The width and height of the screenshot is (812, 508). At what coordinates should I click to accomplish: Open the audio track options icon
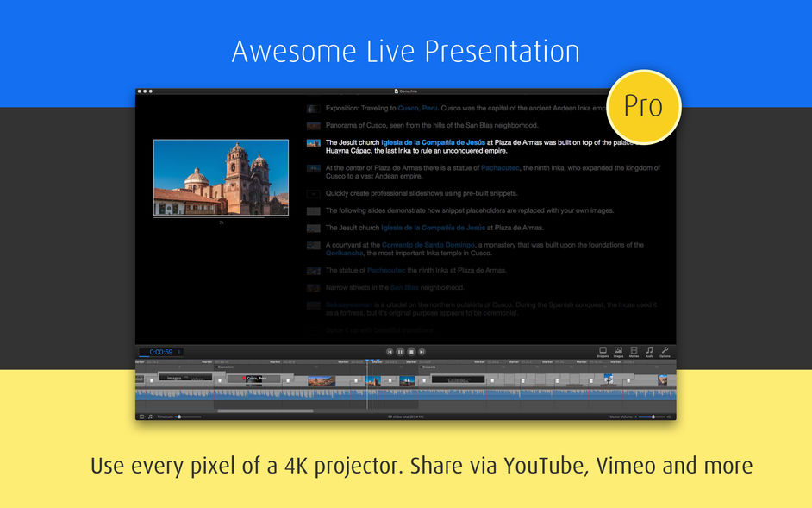click(x=151, y=417)
